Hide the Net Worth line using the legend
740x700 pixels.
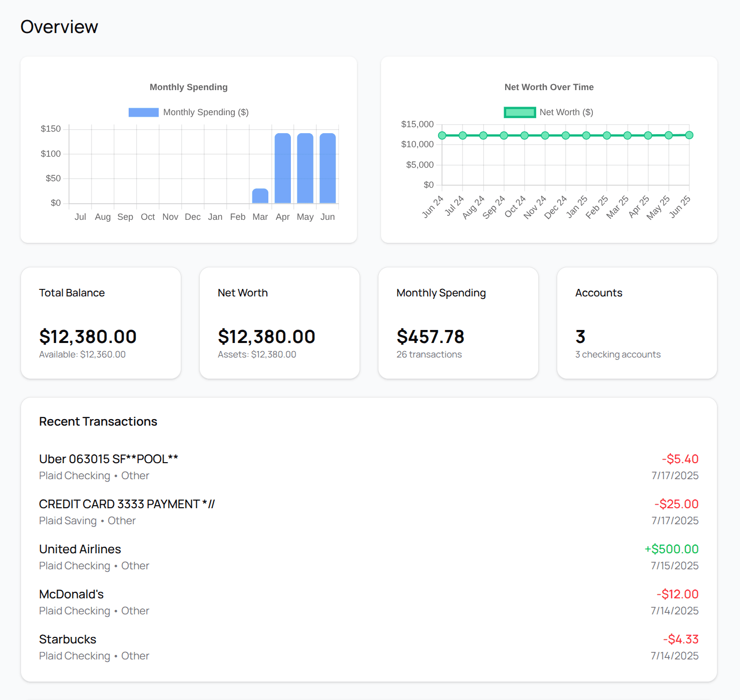520,112
